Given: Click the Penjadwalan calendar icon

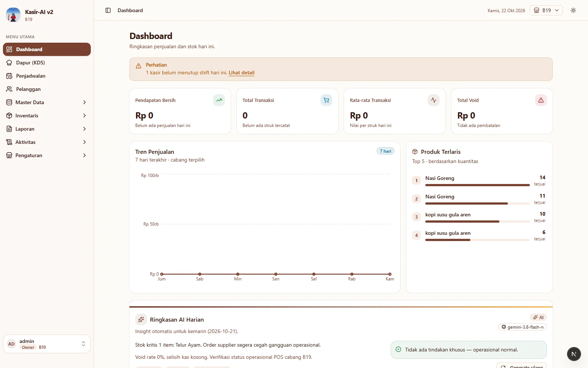Looking at the screenshot, I should pos(9,76).
